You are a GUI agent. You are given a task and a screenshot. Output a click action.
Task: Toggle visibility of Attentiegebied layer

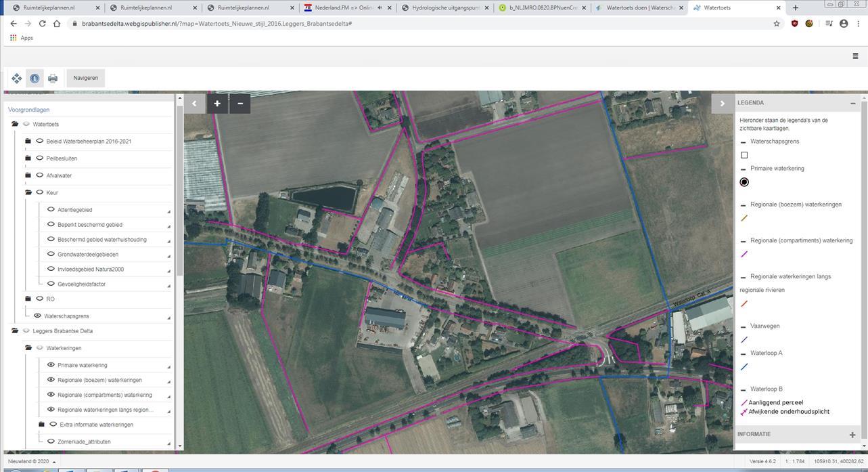[51, 209]
